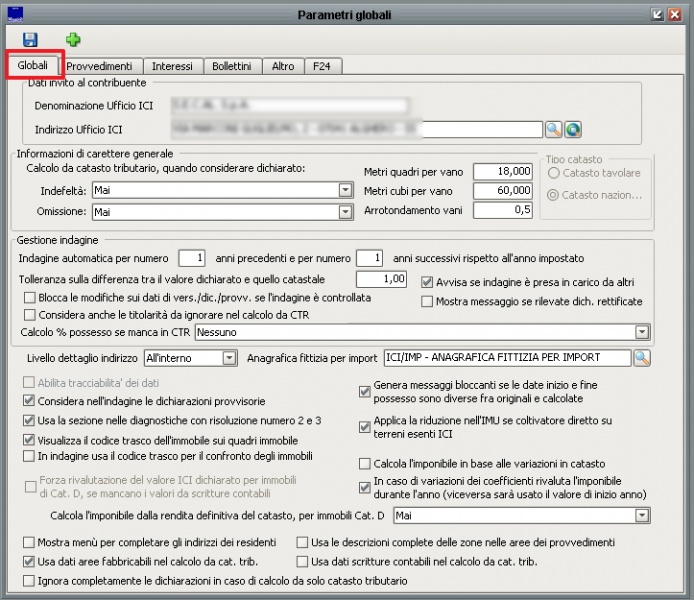Click search icon next to Anagrafica fittizia field
The height and width of the screenshot is (600, 694).
pyautogui.click(x=641, y=357)
